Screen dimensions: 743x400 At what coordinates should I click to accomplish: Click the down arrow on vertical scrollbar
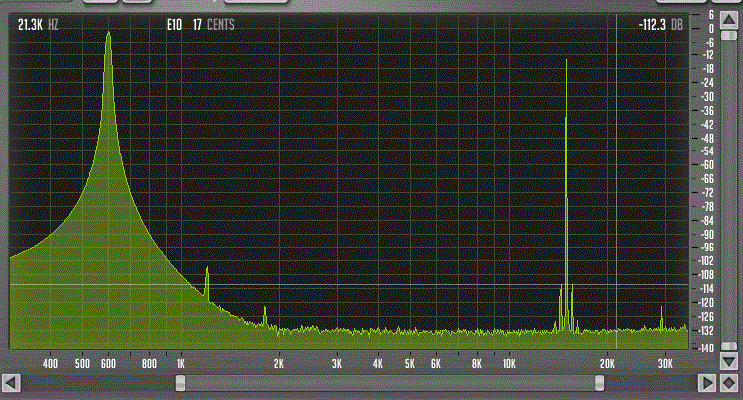(x=729, y=361)
